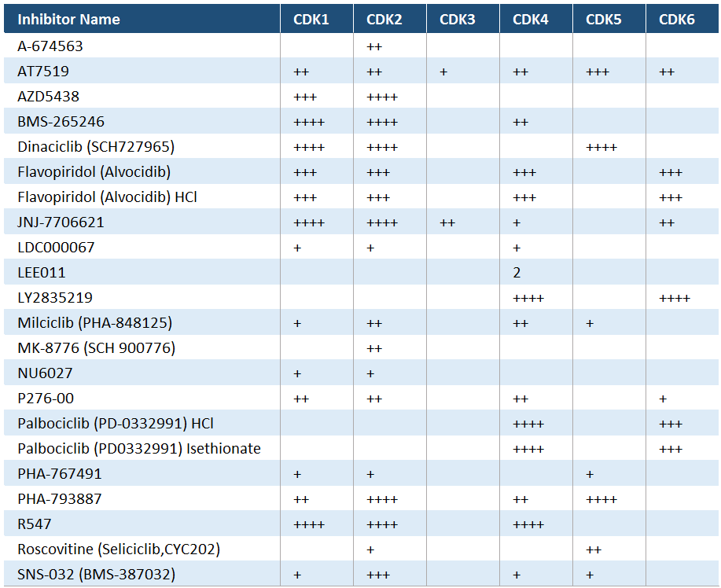Screen dimensions: 721x588
Task: Click the CDK5 value for Dinaciclib
Action: 601,148
